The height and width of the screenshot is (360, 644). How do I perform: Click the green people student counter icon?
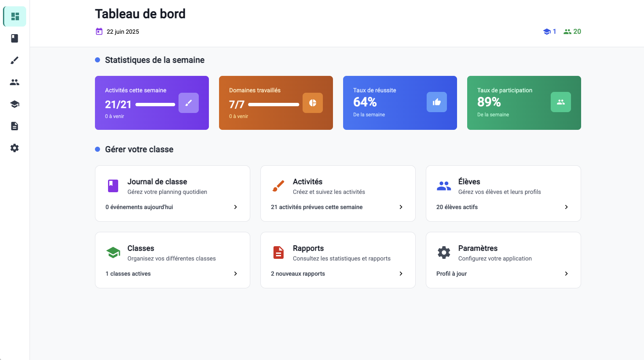click(x=568, y=32)
